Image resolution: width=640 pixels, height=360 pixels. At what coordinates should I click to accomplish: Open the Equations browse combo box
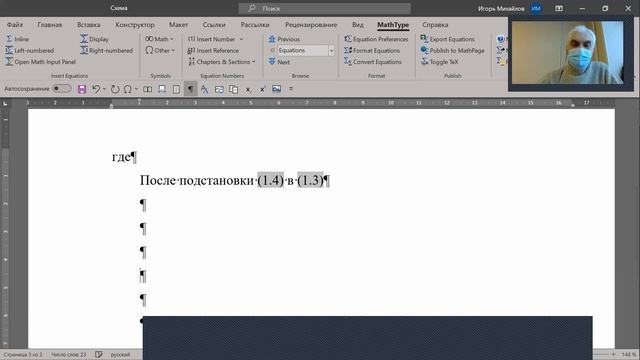(x=306, y=51)
